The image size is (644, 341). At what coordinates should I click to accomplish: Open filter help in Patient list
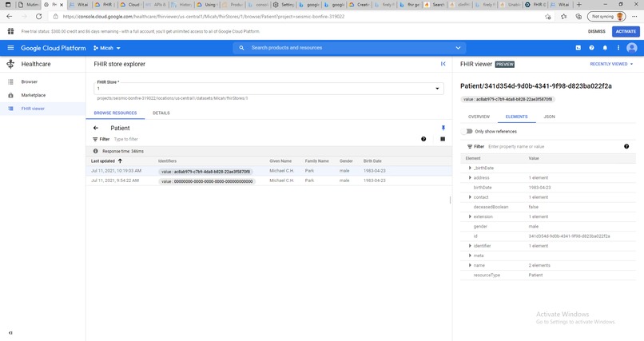click(423, 139)
